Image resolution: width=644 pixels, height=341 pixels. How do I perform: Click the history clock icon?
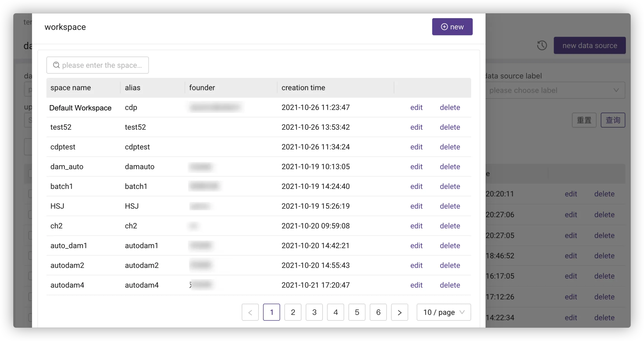(542, 45)
